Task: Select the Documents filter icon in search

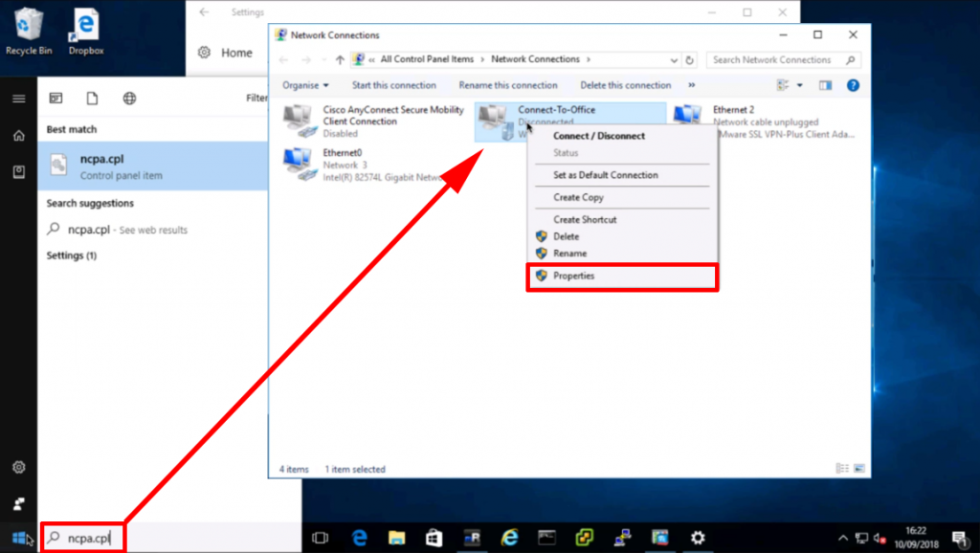Action: [93, 98]
